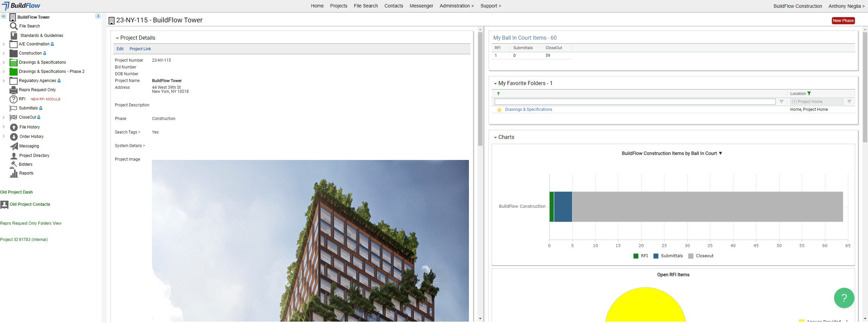Open the Reports bar chart icon

click(x=14, y=174)
